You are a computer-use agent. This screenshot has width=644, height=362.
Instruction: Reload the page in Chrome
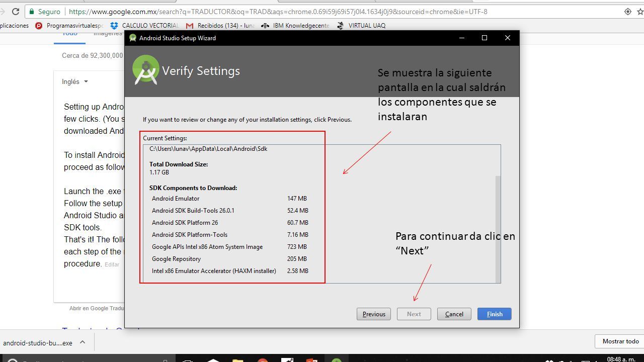pyautogui.click(x=16, y=12)
